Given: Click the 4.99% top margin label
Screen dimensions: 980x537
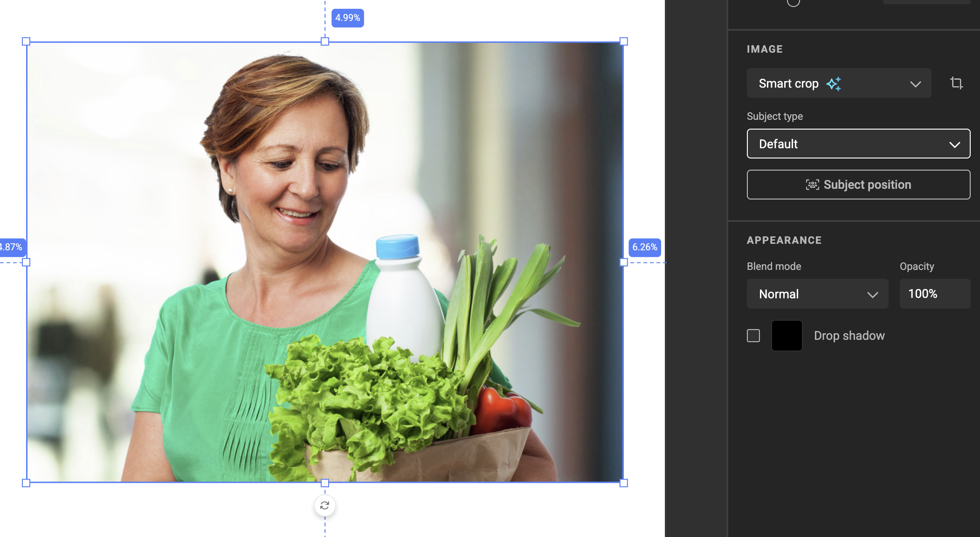Looking at the screenshot, I should coord(348,18).
